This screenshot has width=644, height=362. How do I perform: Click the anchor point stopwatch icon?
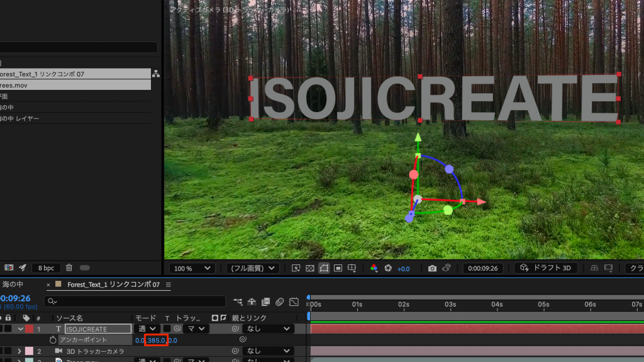[53, 340]
